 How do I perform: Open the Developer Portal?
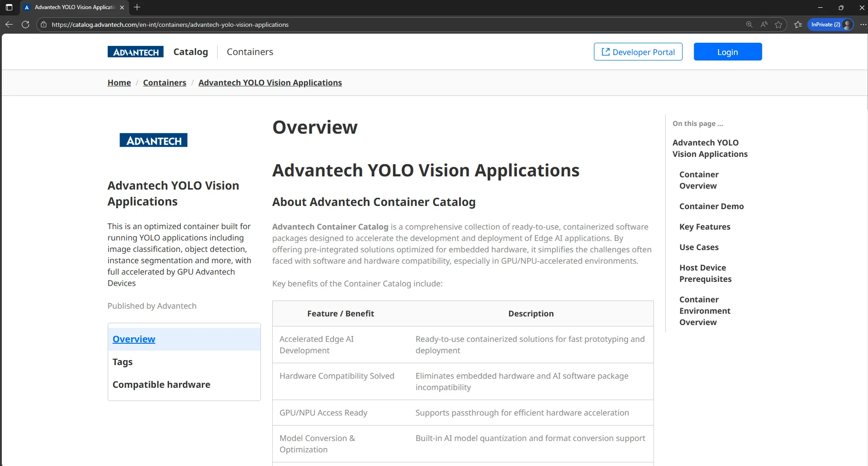click(x=638, y=52)
